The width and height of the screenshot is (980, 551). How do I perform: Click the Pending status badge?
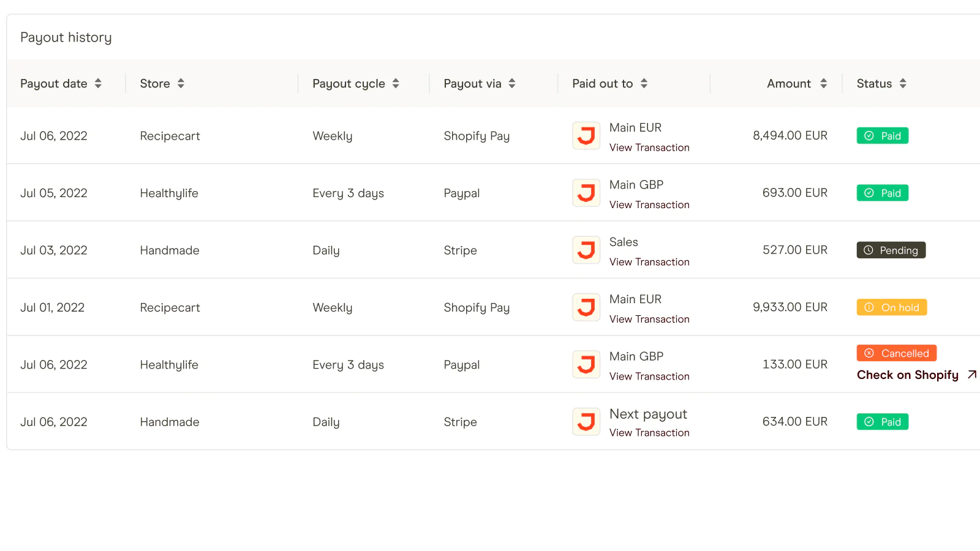point(891,250)
